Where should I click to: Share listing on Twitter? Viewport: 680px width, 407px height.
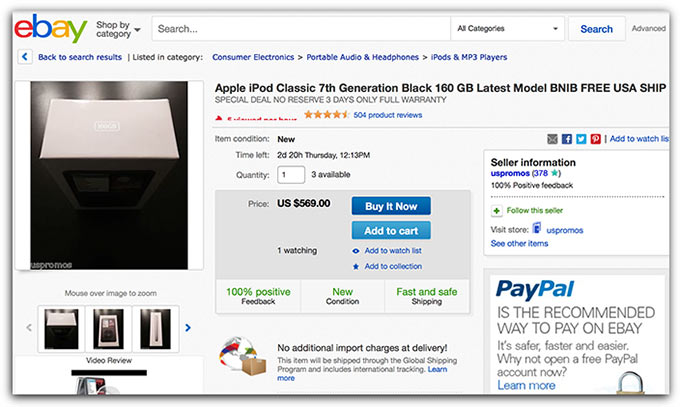[581, 138]
